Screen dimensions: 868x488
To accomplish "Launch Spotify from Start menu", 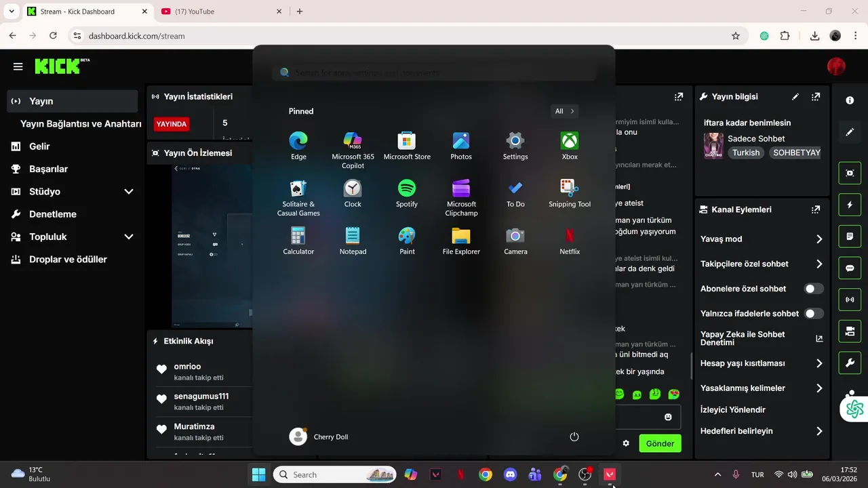I will click(407, 194).
